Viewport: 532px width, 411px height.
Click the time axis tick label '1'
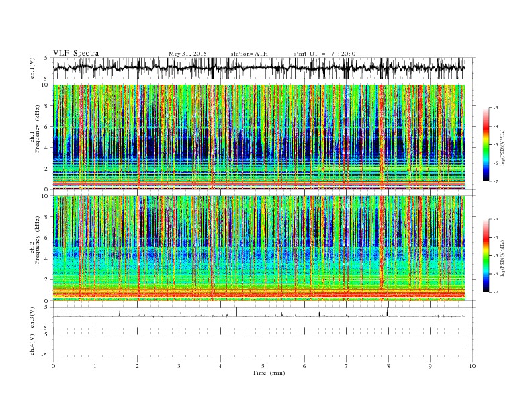coord(95,366)
